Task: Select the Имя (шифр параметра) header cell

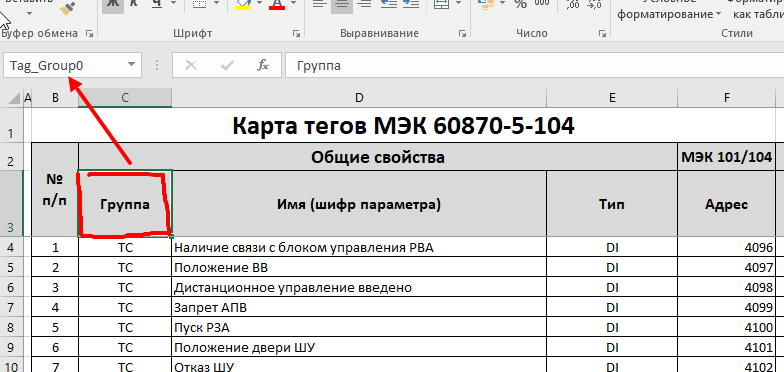Action: point(359,204)
